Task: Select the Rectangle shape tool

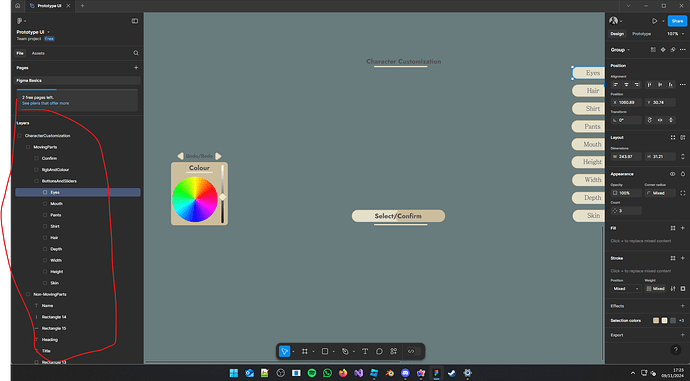Action: coord(325,351)
